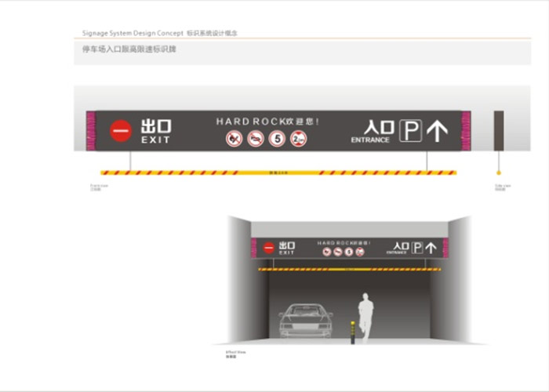Click the "Side view" caption

point(503,186)
